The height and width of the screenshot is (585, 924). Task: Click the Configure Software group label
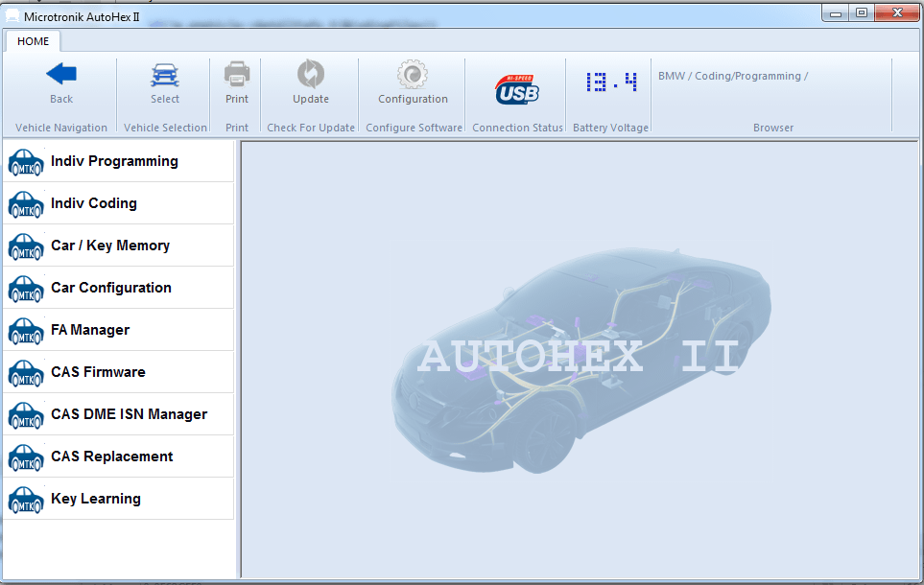click(414, 128)
